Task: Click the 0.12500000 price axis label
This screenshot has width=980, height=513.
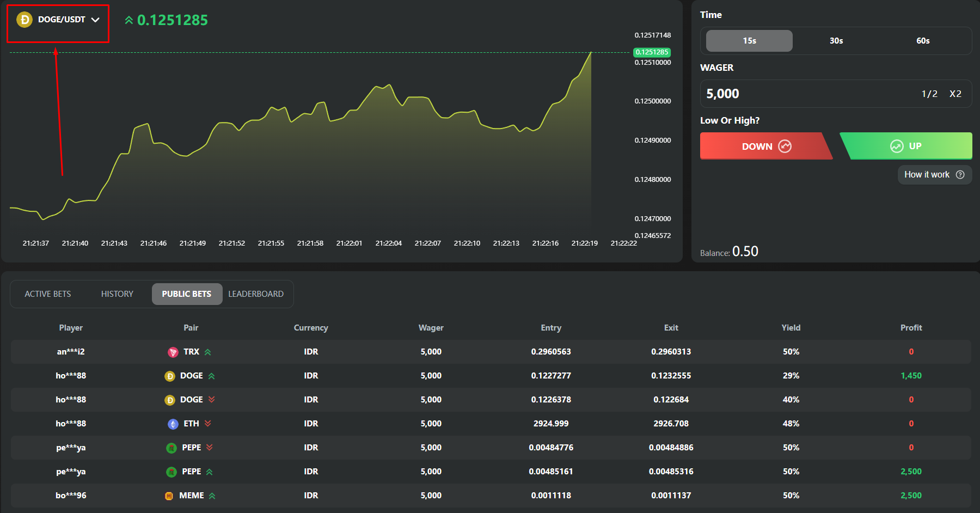Action: coord(653,101)
